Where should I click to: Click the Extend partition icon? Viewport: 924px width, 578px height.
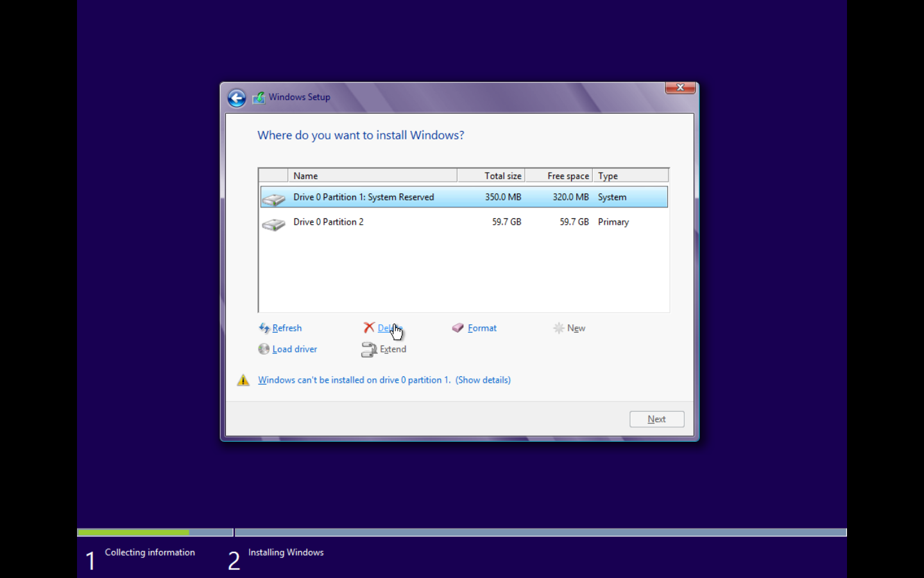(369, 349)
